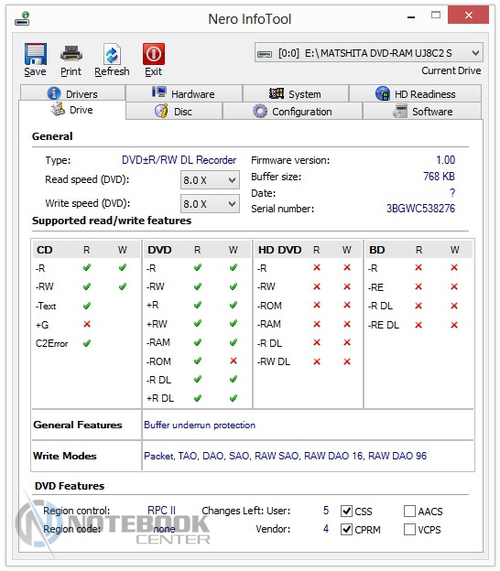Expand the Write speed (DVD) dropdown

click(x=210, y=204)
